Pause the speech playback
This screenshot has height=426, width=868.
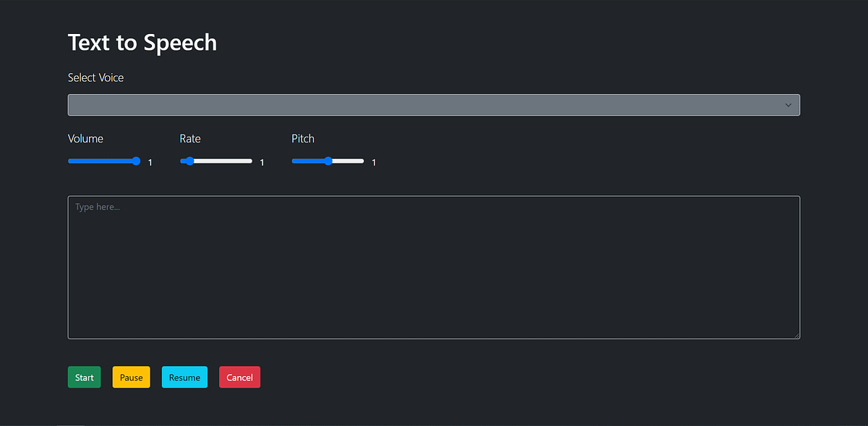[x=131, y=377]
